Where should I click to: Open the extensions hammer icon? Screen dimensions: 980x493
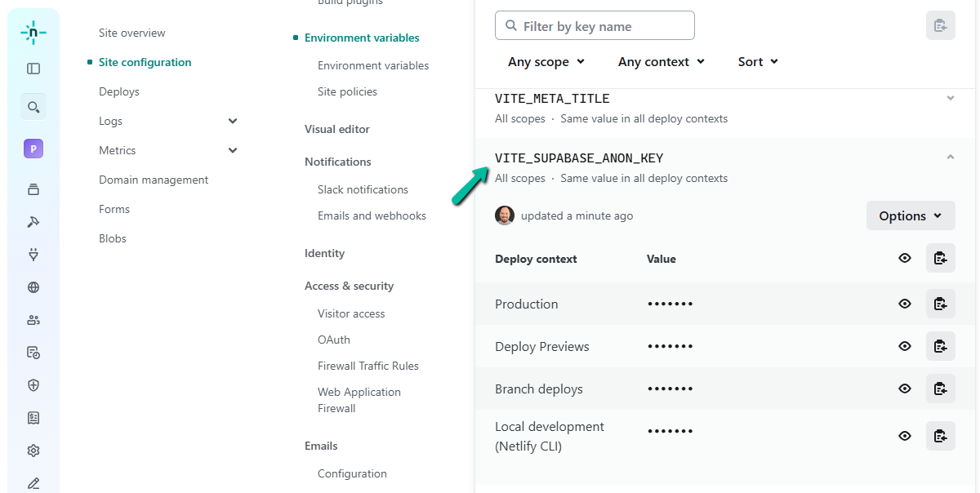click(x=33, y=221)
